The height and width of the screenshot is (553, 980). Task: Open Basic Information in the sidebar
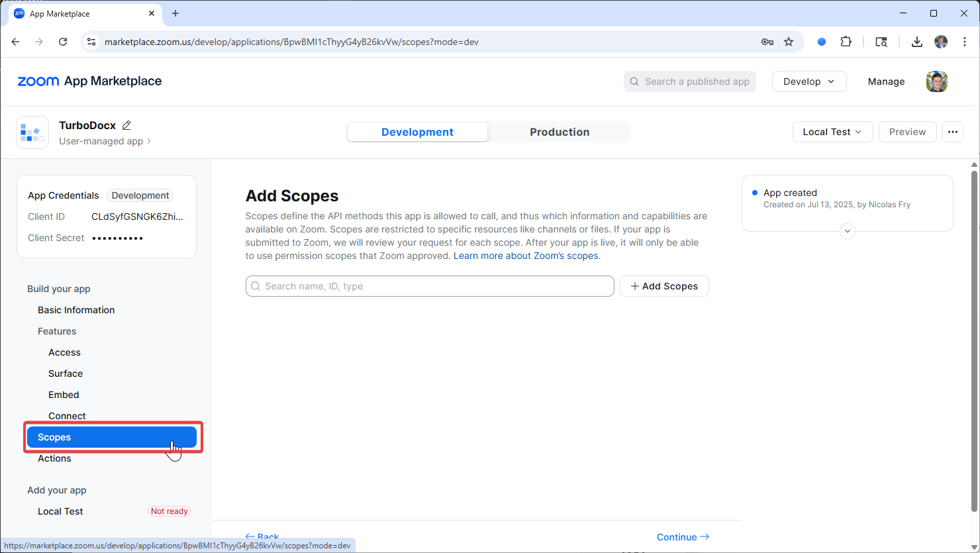76,310
